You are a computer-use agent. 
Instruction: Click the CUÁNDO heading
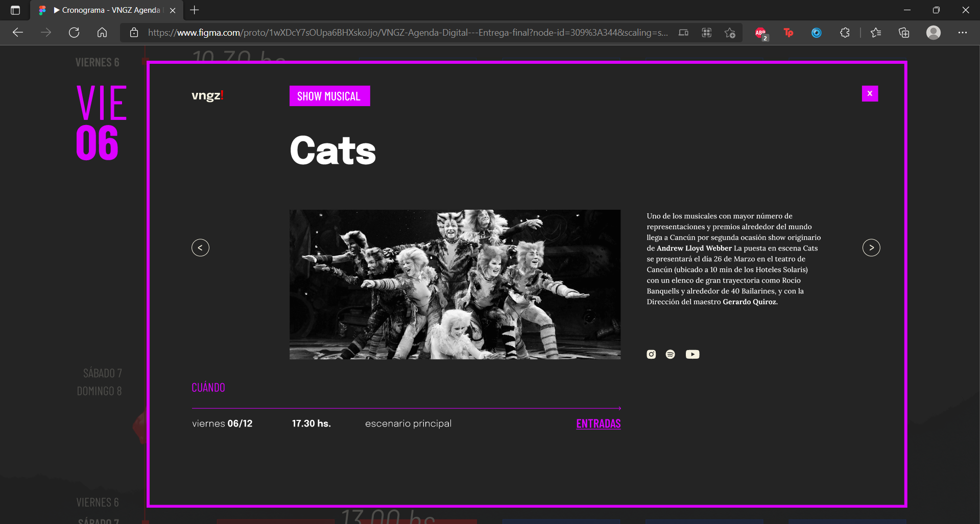[x=208, y=388]
